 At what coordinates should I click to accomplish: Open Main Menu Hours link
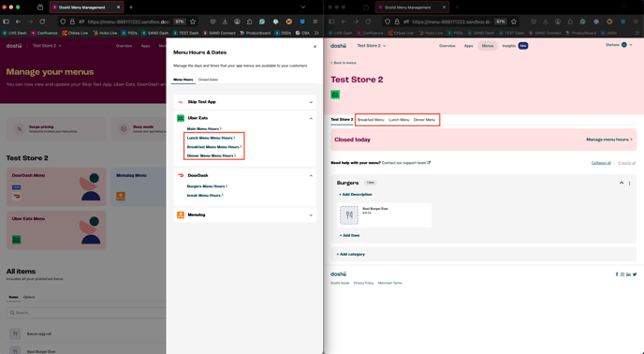point(204,128)
